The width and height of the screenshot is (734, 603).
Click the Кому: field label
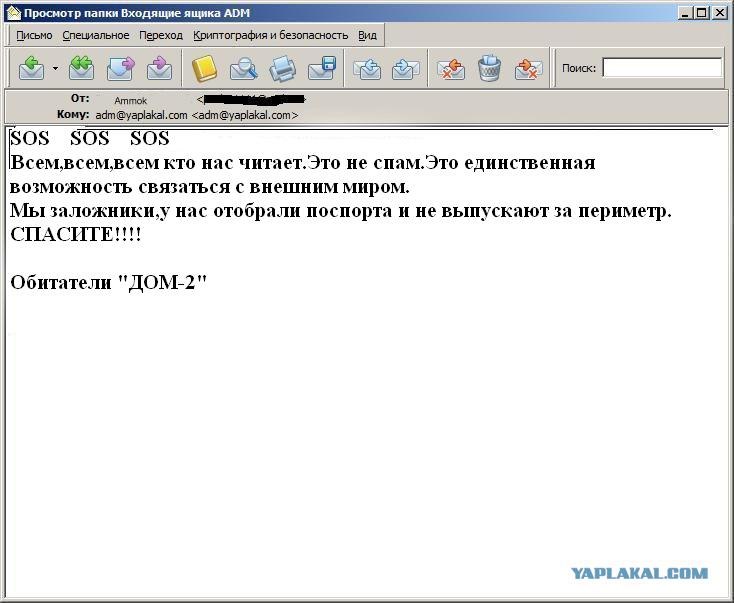point(73,114)
